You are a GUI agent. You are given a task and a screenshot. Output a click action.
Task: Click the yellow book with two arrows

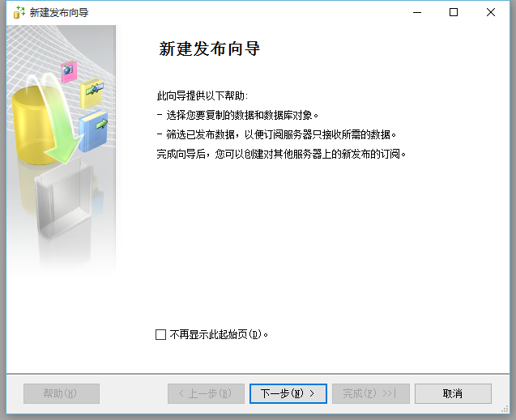(x=92, y=93)
